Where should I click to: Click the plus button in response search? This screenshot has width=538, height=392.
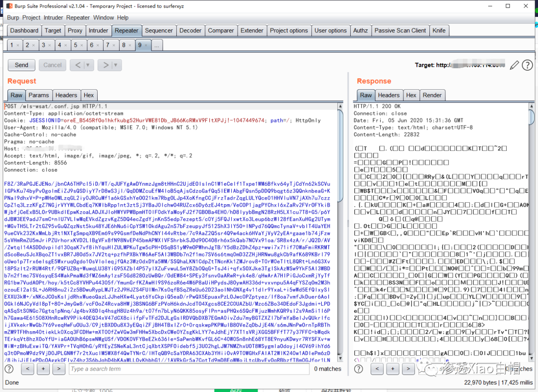click(x=393, y=369)
